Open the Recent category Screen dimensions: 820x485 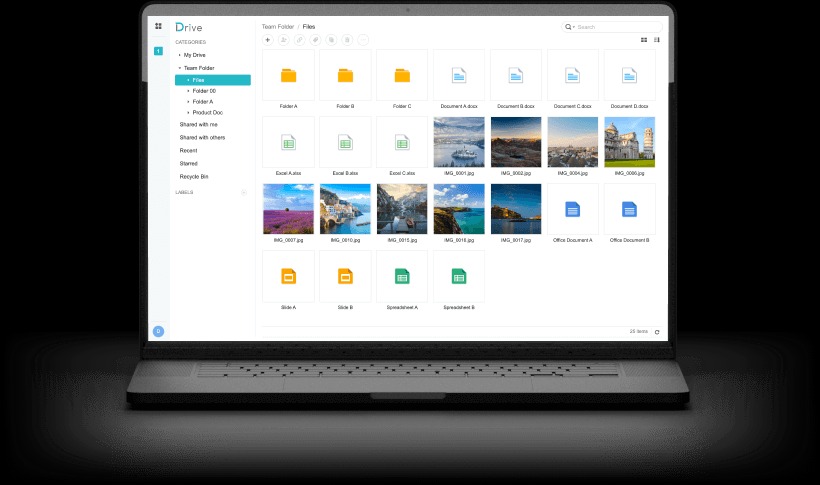(188, 151)
